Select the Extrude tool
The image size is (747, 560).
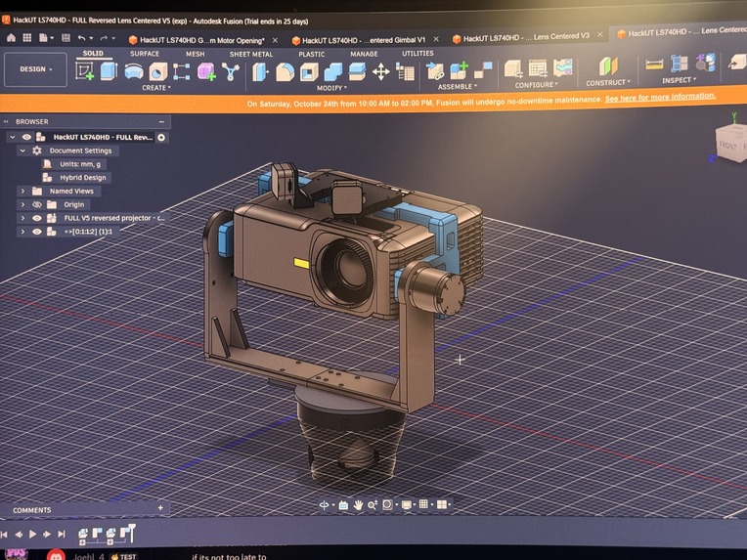coord(109,71)
